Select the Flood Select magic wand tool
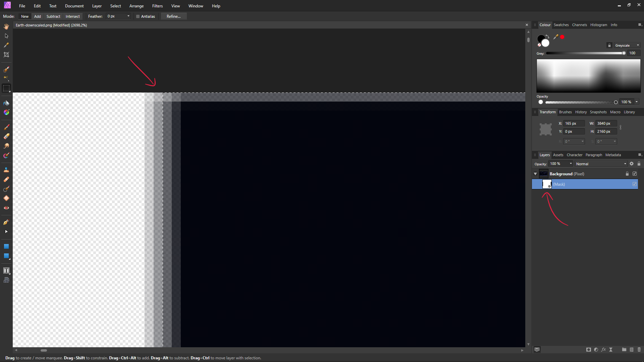 pos(6,79)
